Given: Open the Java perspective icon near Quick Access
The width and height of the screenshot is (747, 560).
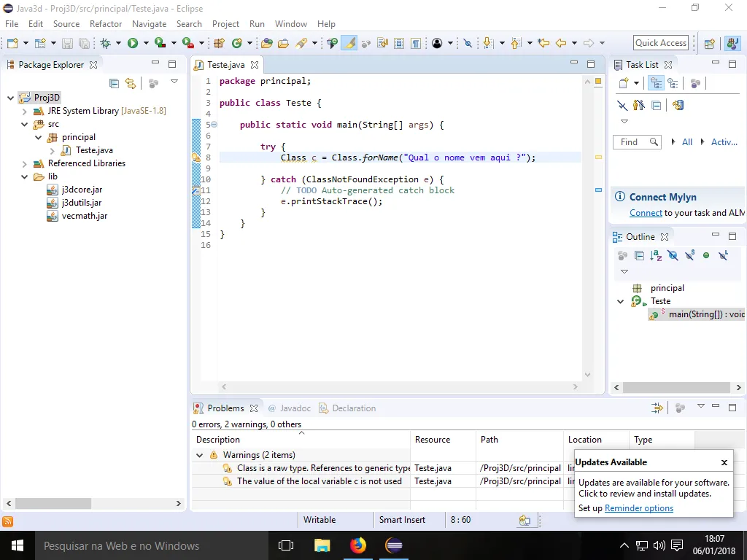Looking at the screenshot, I should click(x=732, y=43).
